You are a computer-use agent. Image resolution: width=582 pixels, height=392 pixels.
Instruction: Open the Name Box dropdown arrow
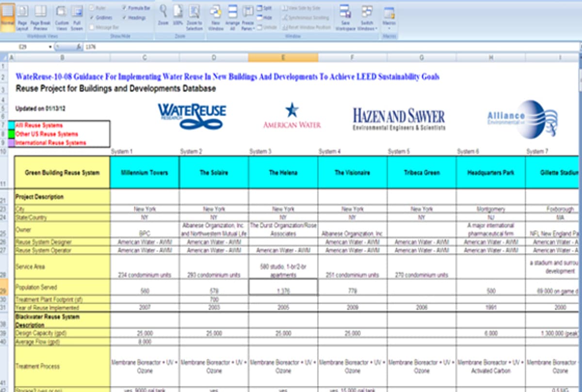[x=50, y=47]
